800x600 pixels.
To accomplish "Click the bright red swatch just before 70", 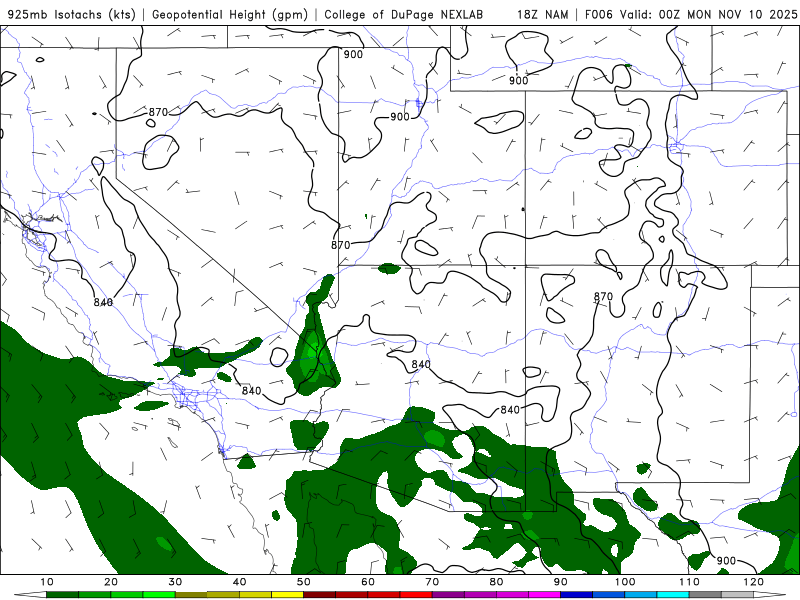I will [x=416, y=595].
